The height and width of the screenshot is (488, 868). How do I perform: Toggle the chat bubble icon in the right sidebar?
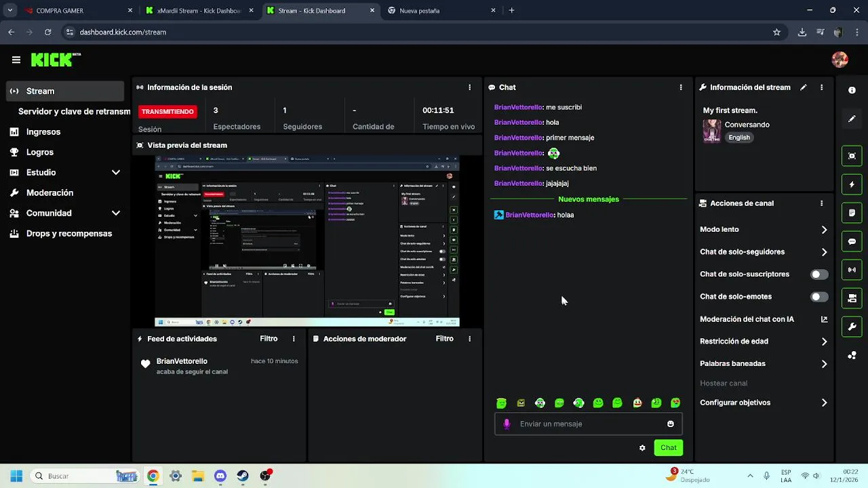pos(852,241)
